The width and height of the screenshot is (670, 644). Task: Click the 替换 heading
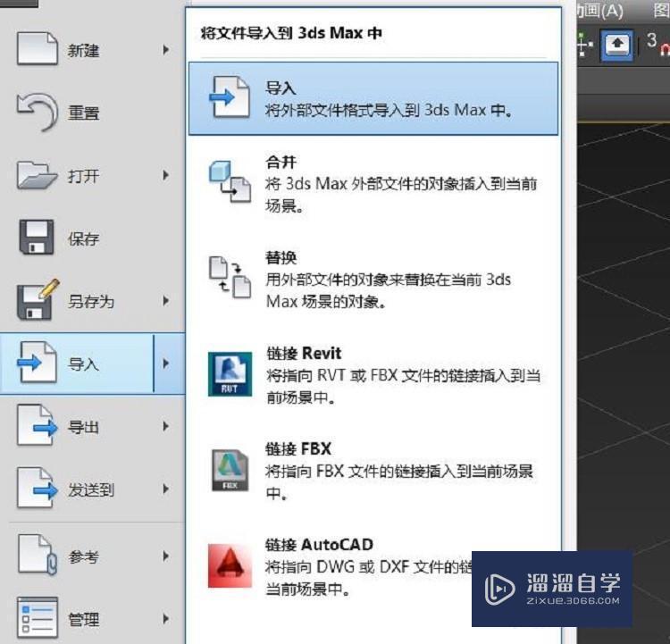pyautogui.click(x=281, y=257)
